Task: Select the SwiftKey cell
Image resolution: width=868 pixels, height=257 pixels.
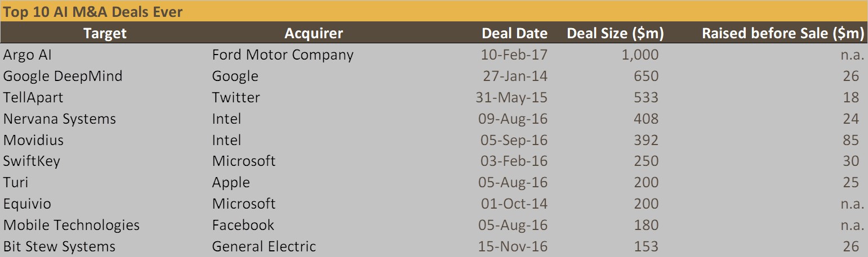Action: 32,161
